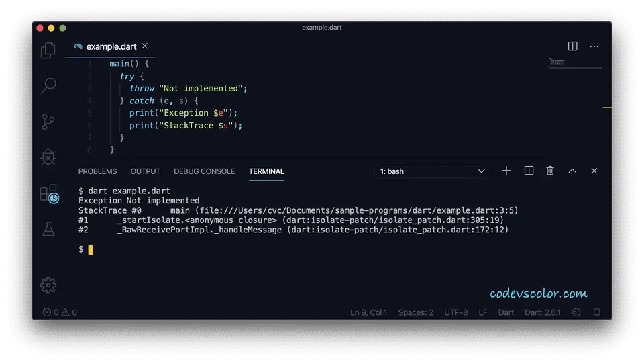This screenshot has height=362, width=644.
Task: Click the '#1 _startIsolate' stack trace line
Action: point(290,220)
